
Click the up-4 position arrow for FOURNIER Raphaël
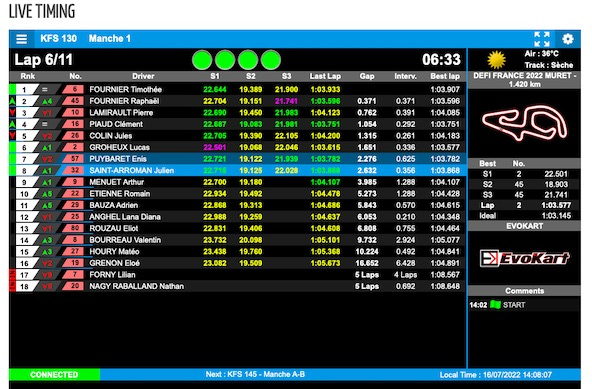tap(47, 101)
